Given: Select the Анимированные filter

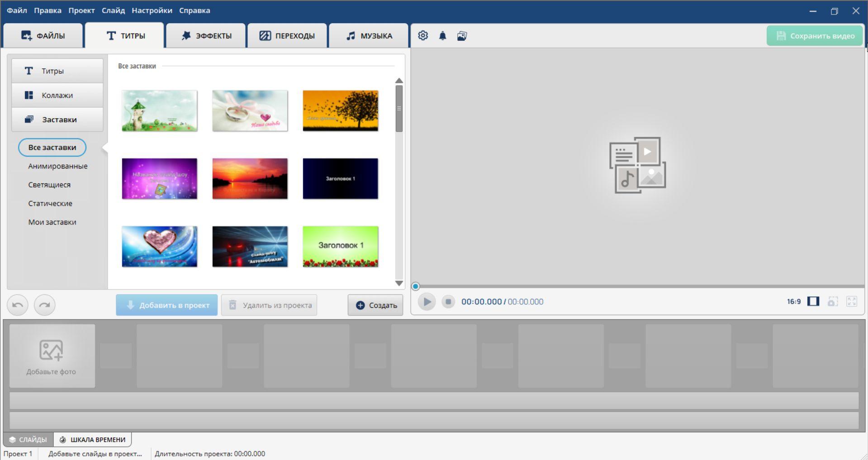Looking at the screenshot, I should (x=58, y=166).
